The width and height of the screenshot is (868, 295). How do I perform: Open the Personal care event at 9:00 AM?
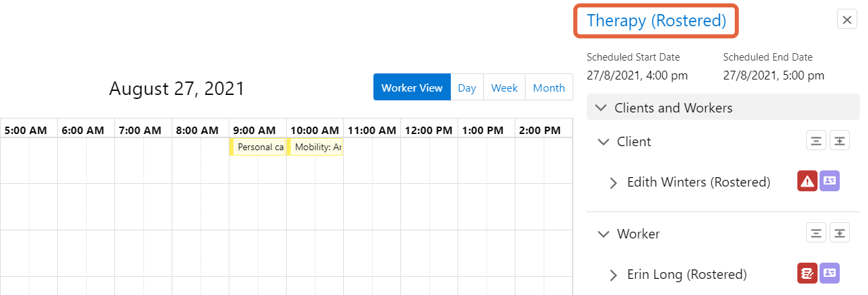[258, 147]
